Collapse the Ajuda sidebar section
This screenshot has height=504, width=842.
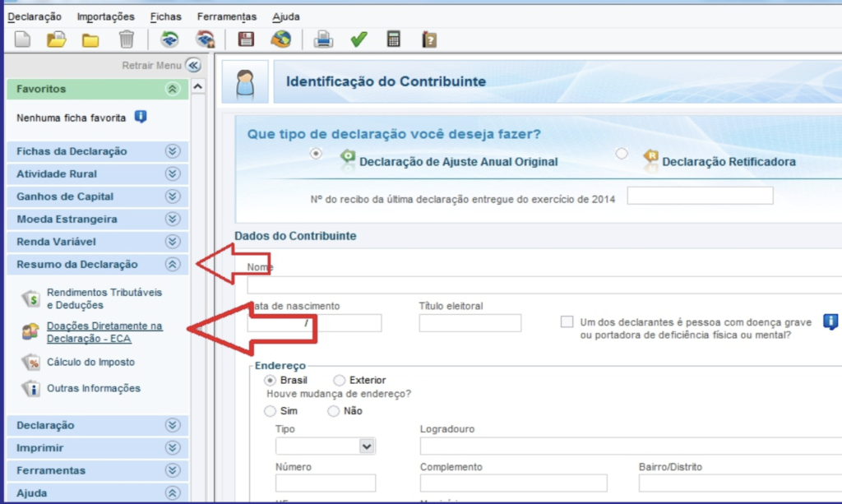pos(173,492)
